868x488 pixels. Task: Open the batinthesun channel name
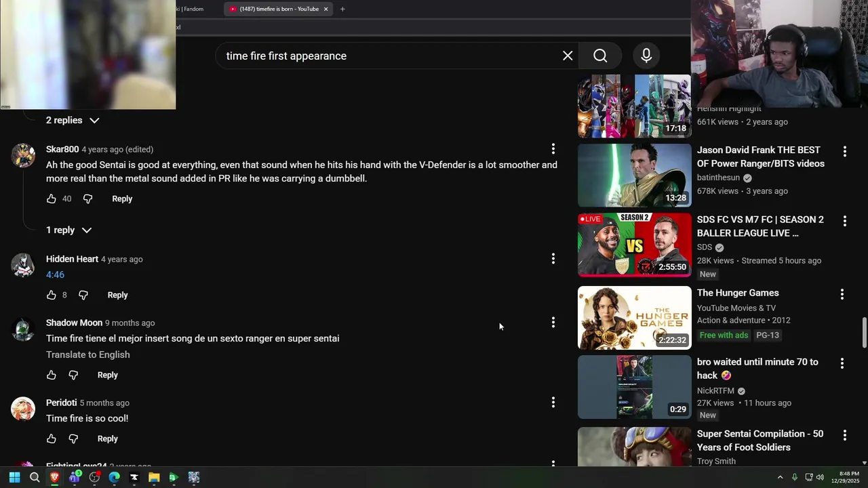[x=718, y=178]
